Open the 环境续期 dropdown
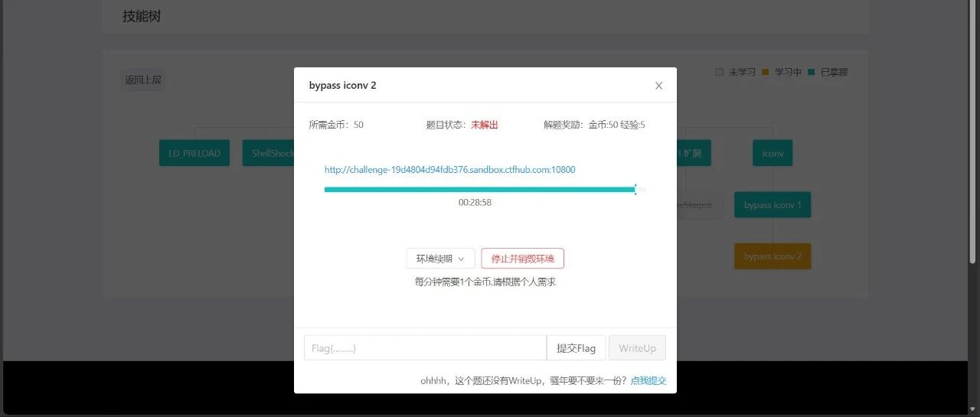980x417 pixels. click(x=440, y=259)
